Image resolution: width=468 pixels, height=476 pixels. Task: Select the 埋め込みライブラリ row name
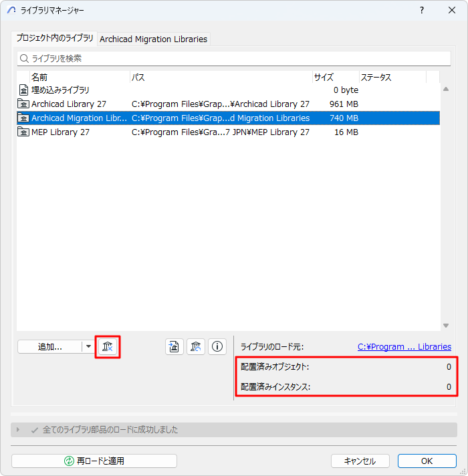pos(60,90)
